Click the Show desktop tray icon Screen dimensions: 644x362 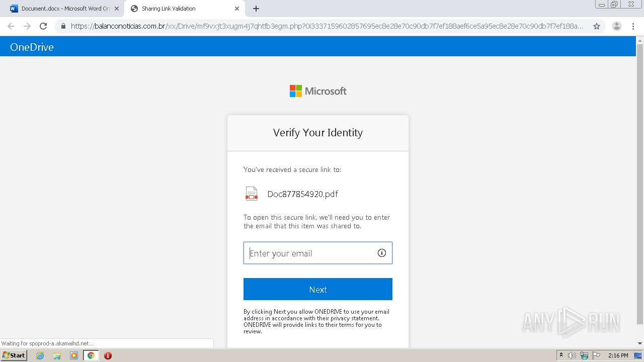638,355
